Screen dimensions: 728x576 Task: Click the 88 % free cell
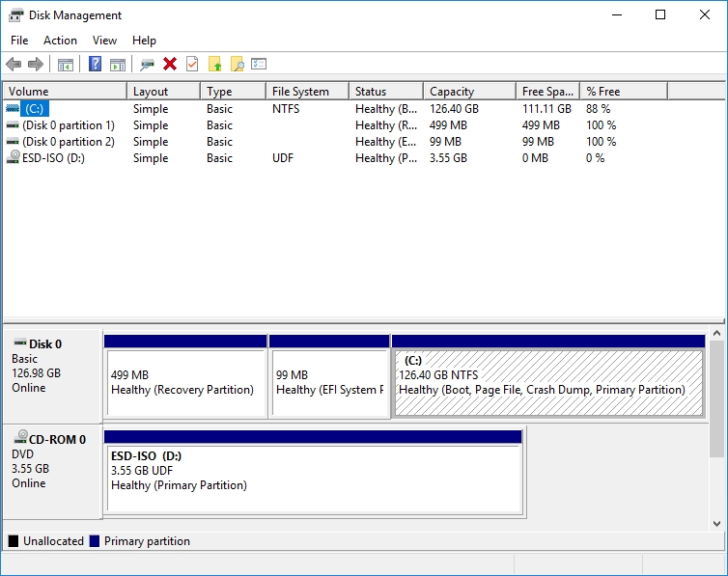pyautogui.click(x=598, y=108)
